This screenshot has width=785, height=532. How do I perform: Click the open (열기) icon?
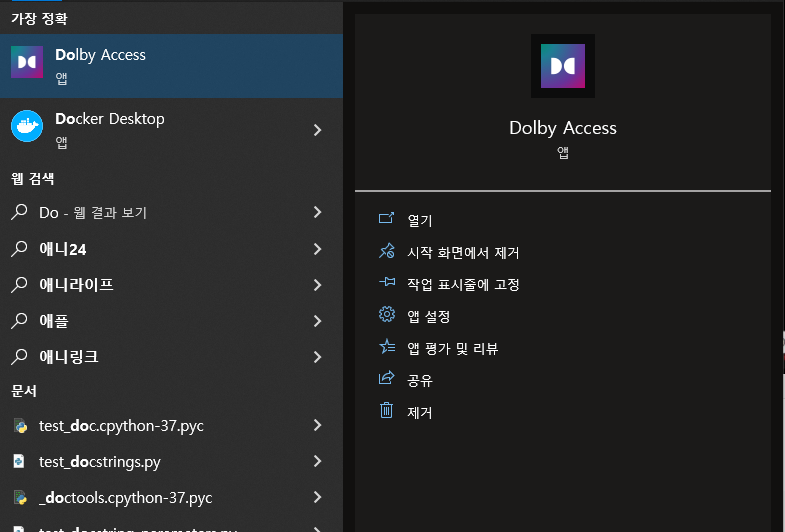pos(386,218)
